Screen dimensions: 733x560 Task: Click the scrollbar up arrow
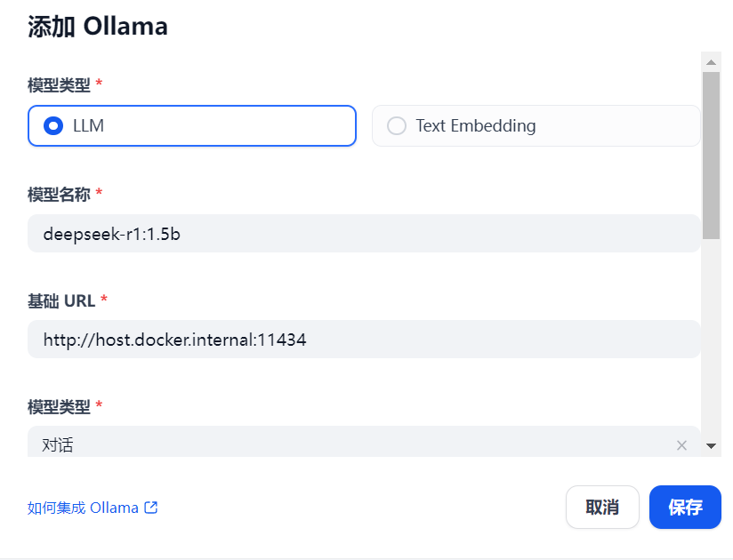click(x=711, y=61)
